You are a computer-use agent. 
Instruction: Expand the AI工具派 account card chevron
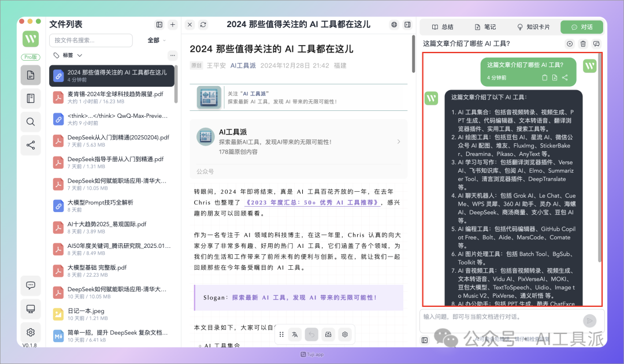(399, 142)
